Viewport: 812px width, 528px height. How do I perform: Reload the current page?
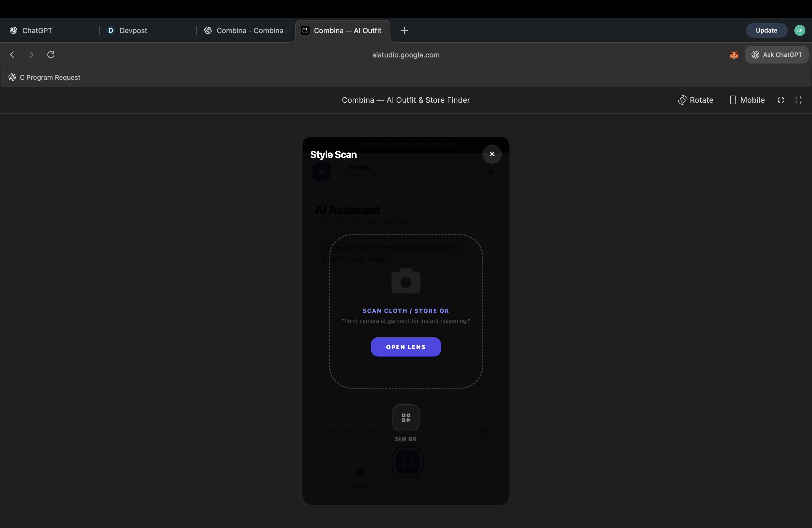tap(51, 55)
